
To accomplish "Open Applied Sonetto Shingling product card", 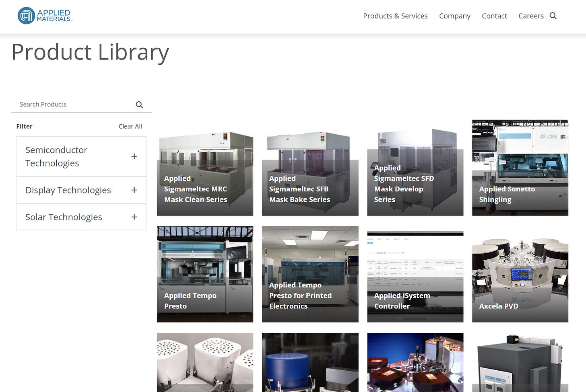I will 520,168.
